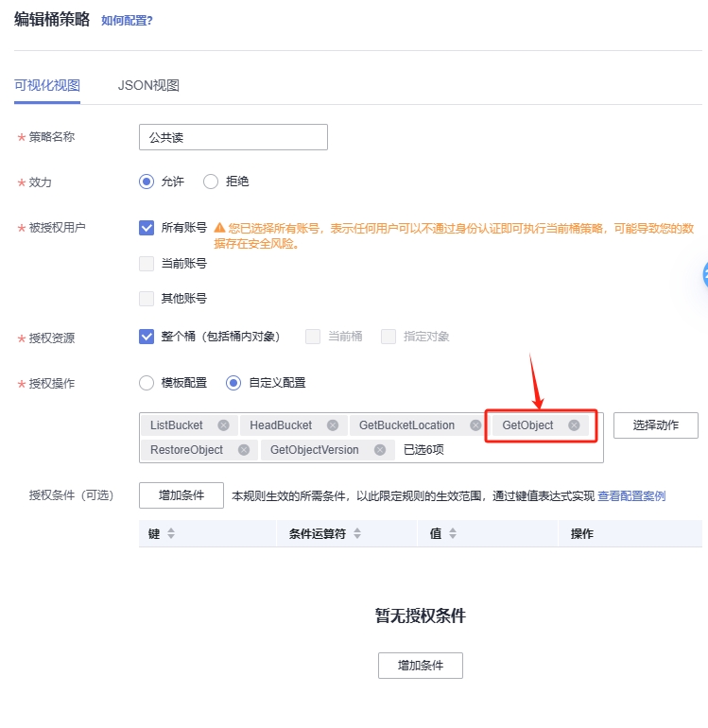Screen dimensions: 708x728
Task: Remove the GetBucketLocation action tag
Action: pos(475,425)
